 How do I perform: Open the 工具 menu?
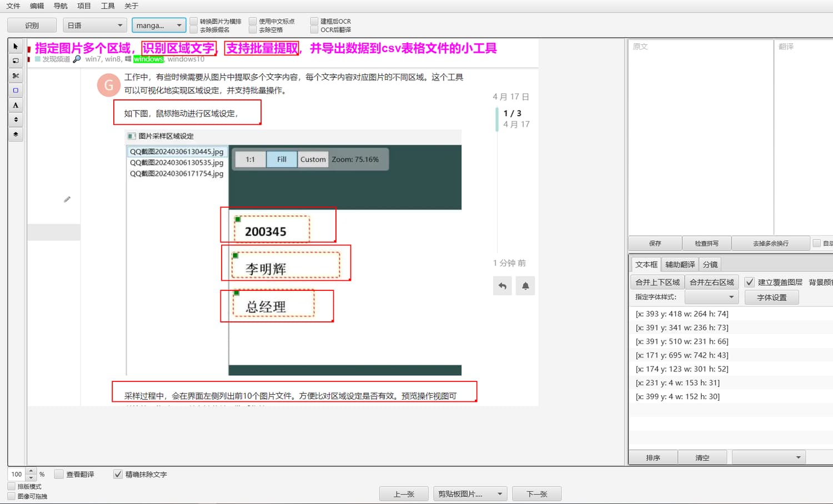pyautogui.click(x=108, y=6)
